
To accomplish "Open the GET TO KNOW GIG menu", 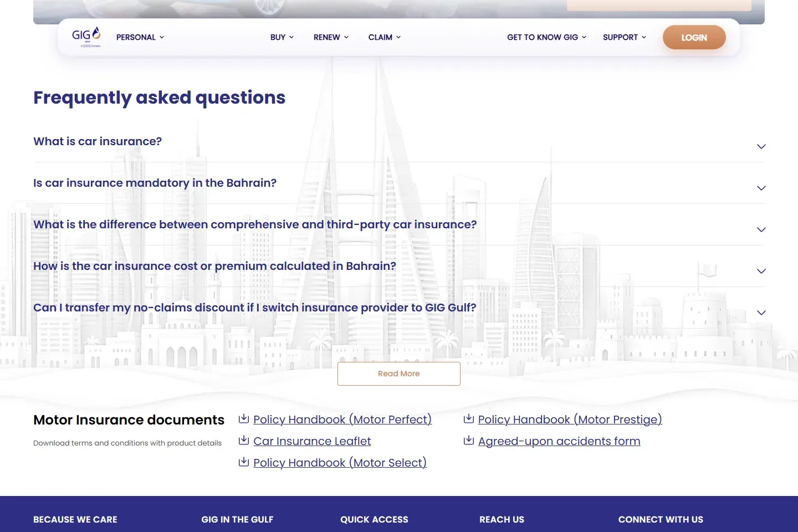I will coord(547,37).
